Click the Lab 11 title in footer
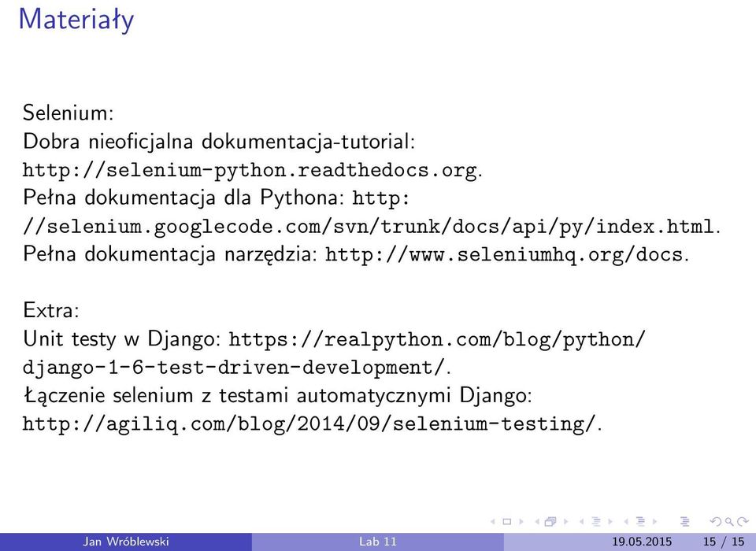This screenshot has height=551, width=756. tap(377, 542)
